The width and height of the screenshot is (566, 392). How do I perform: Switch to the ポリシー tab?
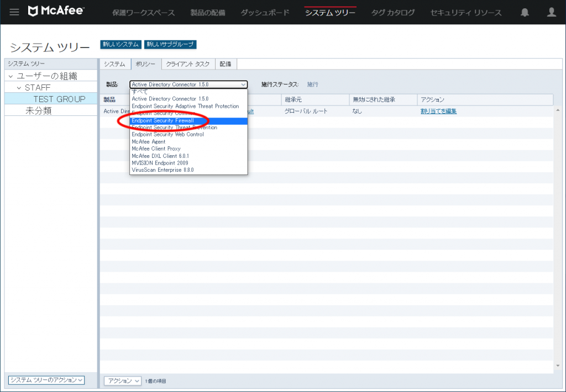[145, 64]
